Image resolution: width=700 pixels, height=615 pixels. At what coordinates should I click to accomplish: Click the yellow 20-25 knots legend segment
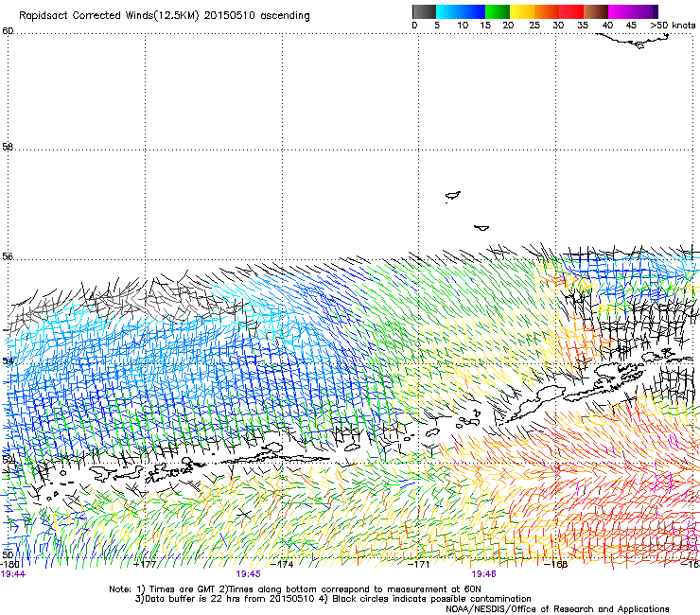[x=522, y=11]
